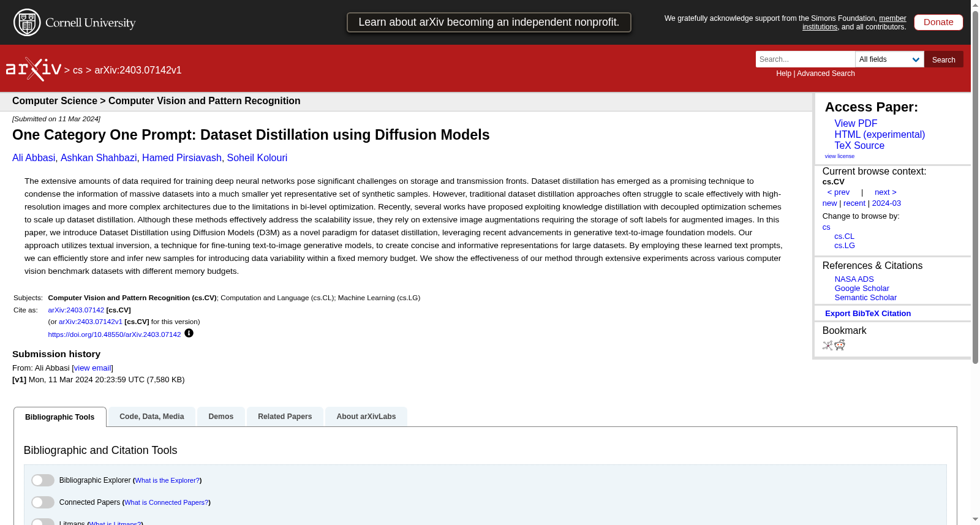980x525 pixels.
Task: Click the Search button
Action: (x=944, y=59)
